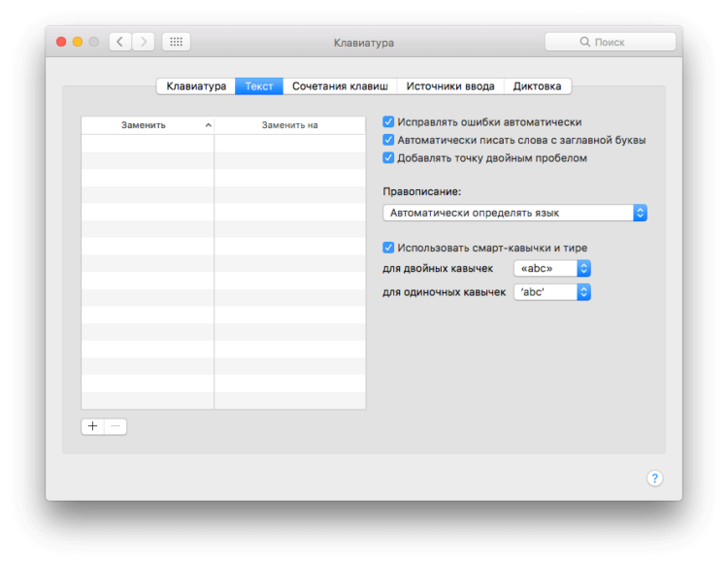This screenshot has width=728, height=566.
Task: Switch to the Диктовка tab
Action: [x=537, y=85]
